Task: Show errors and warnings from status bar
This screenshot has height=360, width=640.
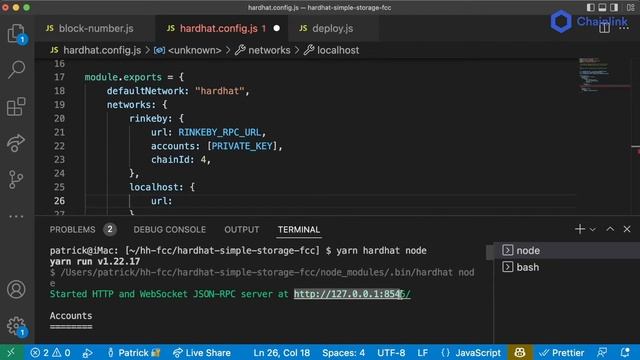Action: pyautogui.click(x=51, y=352)
